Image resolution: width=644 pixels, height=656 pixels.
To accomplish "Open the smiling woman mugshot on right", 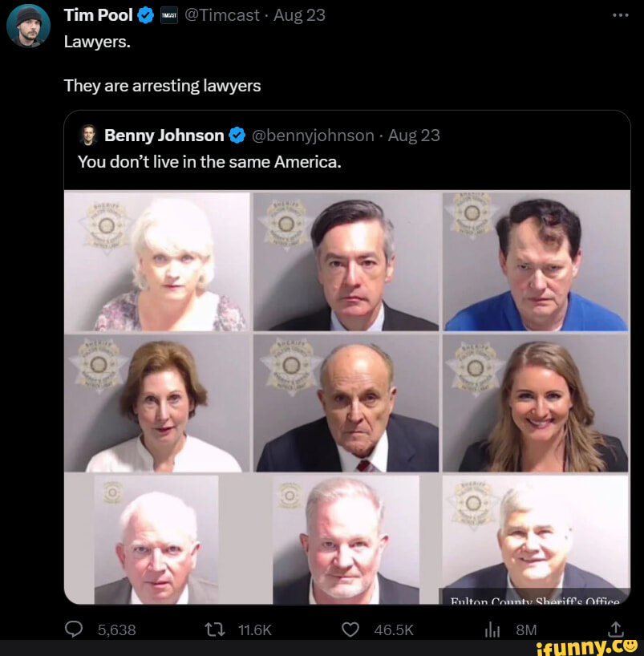I will 535,403.
